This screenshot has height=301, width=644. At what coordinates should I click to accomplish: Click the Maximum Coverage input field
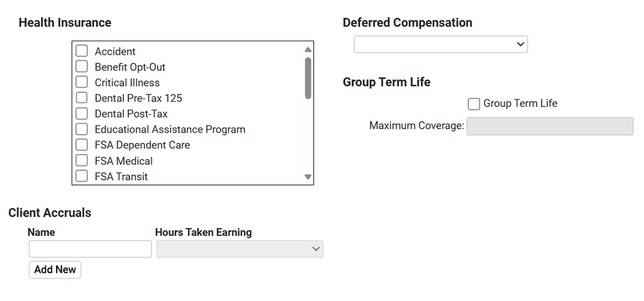549,126
